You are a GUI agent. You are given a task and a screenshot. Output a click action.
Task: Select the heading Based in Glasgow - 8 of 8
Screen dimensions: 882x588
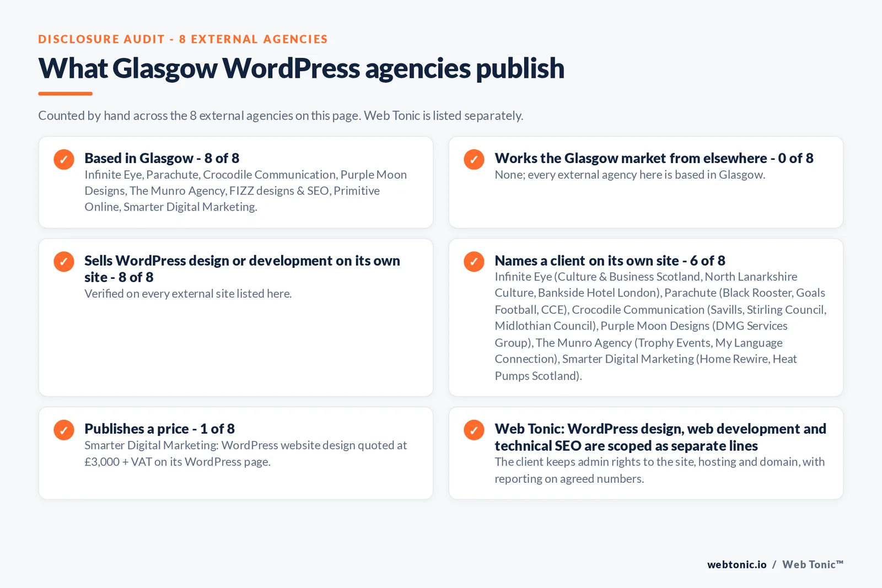click(x=162, y=158)
